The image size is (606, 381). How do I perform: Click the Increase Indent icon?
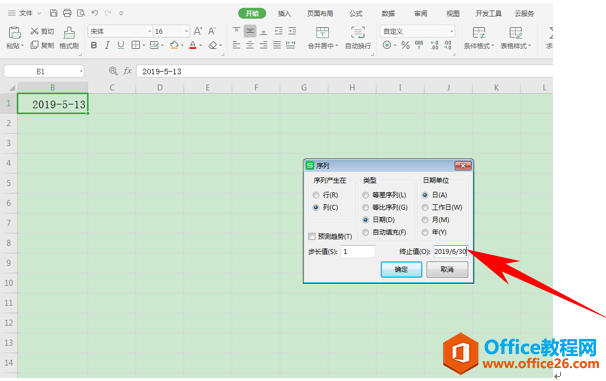pos(292,31)
